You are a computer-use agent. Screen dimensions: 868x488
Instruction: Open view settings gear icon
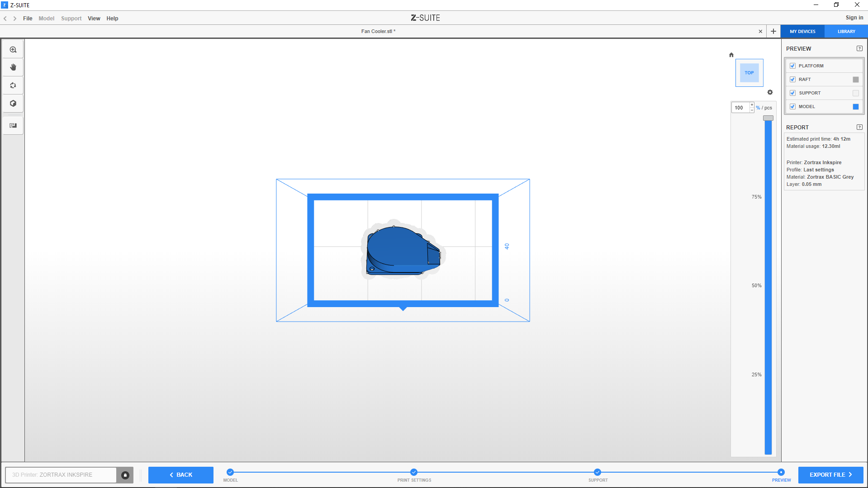coord(770,92)
